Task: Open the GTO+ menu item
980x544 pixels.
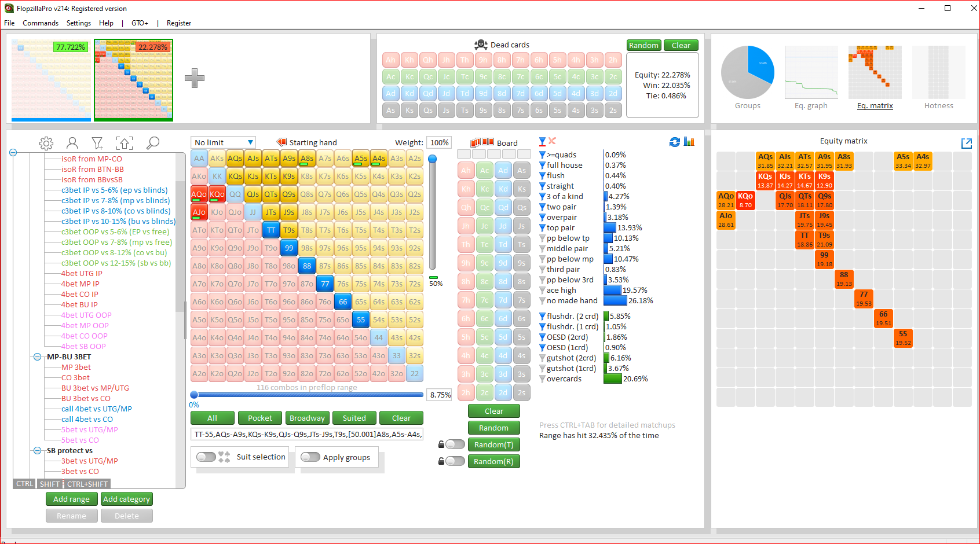Action: tap(140, 23)
